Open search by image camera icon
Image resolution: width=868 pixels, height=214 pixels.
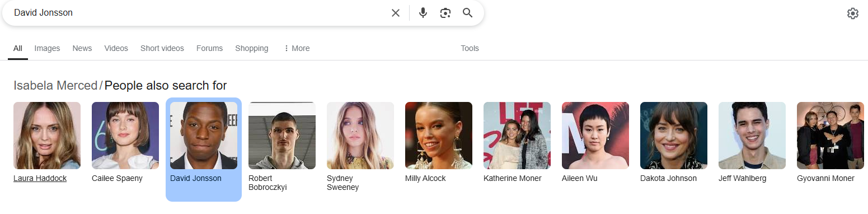click(x=445, y=13)
